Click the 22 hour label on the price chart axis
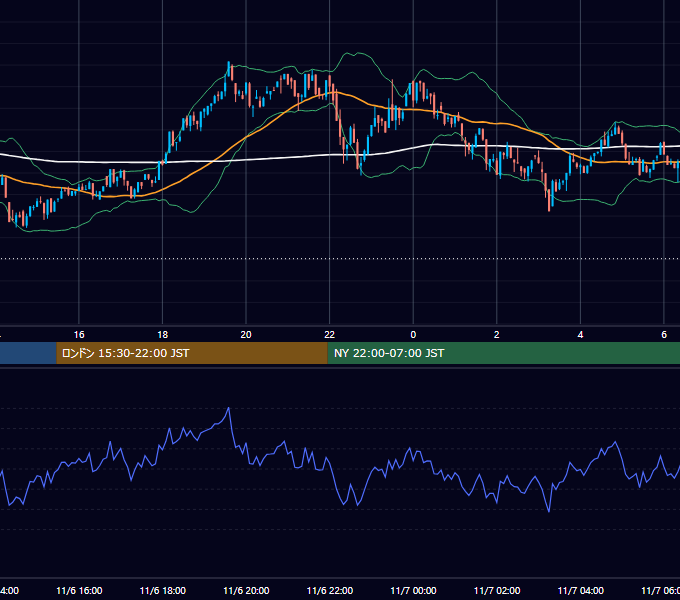This screenshot has width=680, height=600. 330,335
